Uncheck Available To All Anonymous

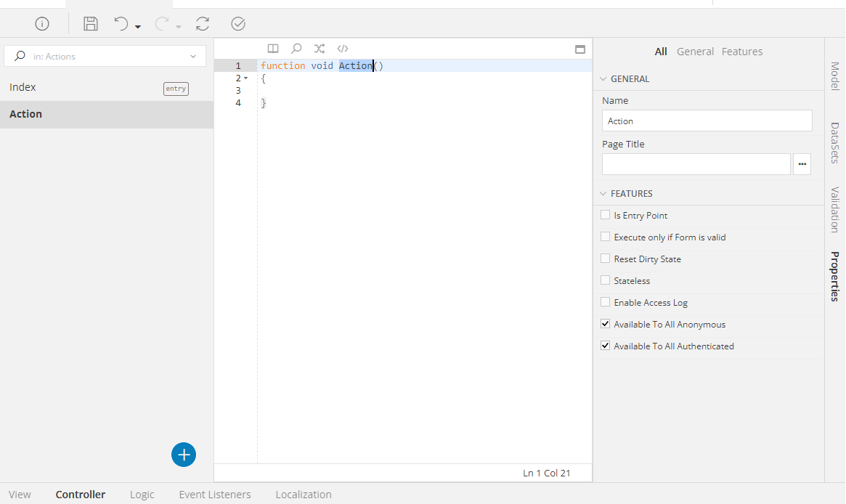point(606,324)
